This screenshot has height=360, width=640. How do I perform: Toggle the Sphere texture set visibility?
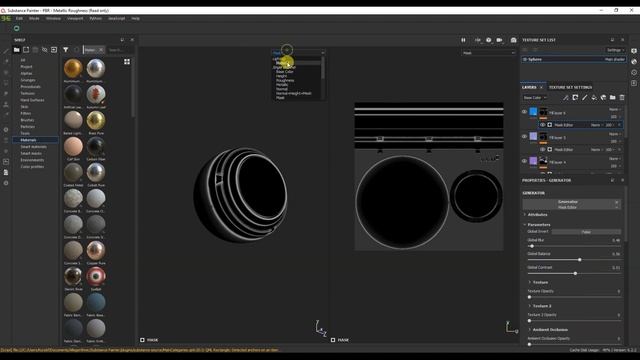click(x=525, y=59)
